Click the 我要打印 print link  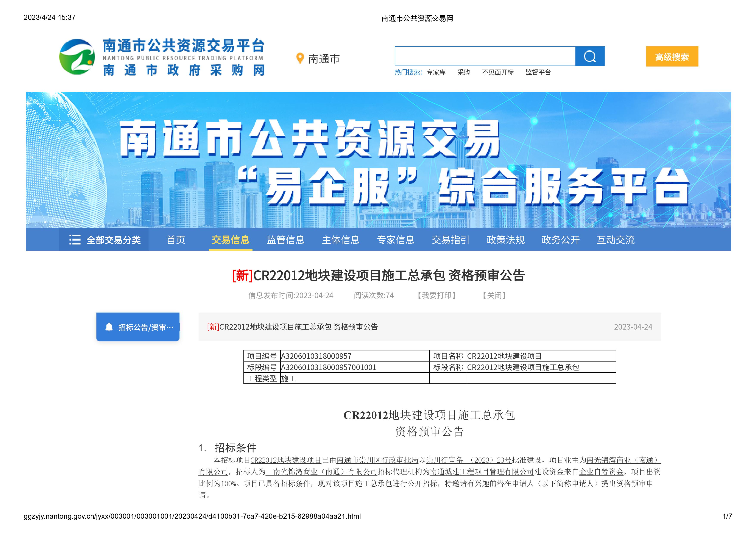(x=437, y=295)
